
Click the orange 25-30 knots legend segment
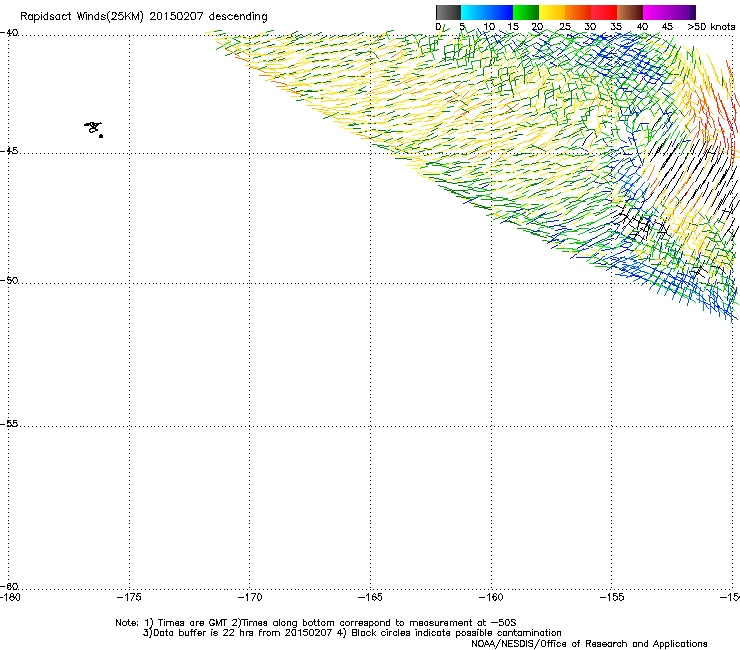(578, 12)
